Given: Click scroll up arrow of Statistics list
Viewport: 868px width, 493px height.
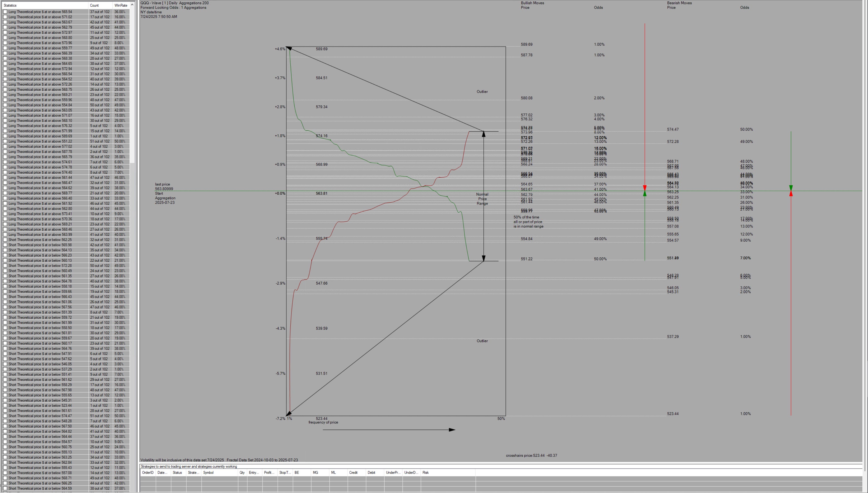Looking at the screenshot, I should 132,5.
